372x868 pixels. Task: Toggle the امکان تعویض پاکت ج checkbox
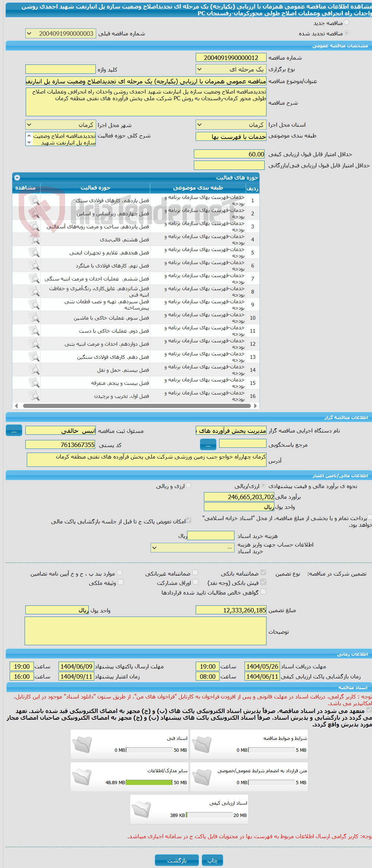point(189,520)
